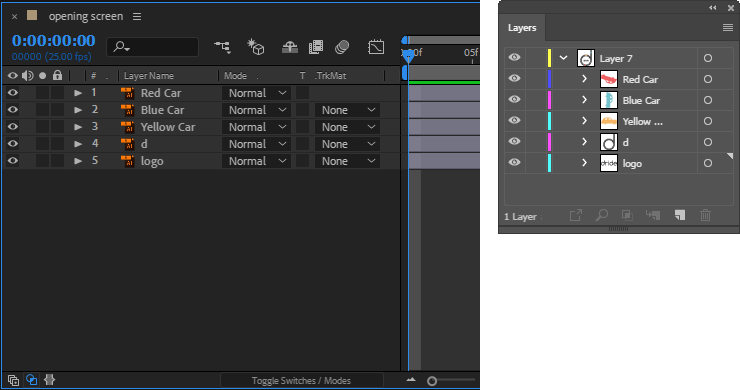Toggle Yellow sublayer visibility in Layers panel
This screenshot has width=740, height=390.
point(514,120)
